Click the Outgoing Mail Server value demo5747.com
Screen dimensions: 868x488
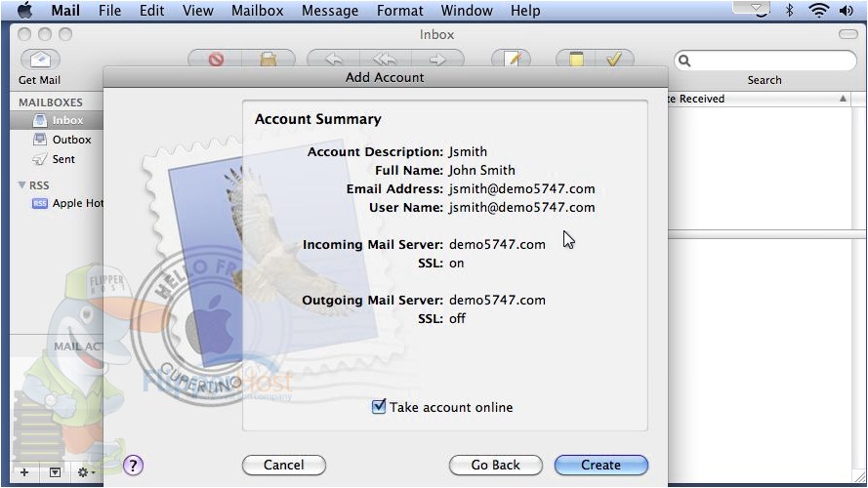coord(497,300)
